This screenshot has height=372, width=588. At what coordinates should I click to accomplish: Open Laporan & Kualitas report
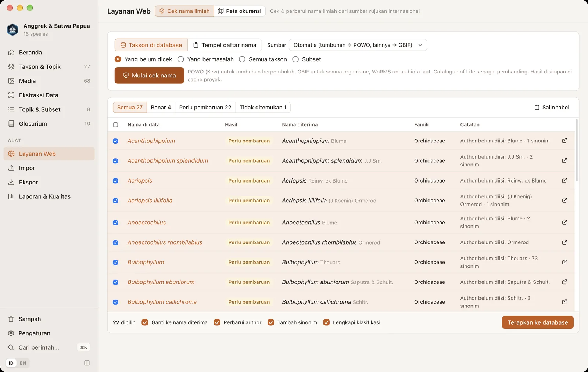(49, 196)
